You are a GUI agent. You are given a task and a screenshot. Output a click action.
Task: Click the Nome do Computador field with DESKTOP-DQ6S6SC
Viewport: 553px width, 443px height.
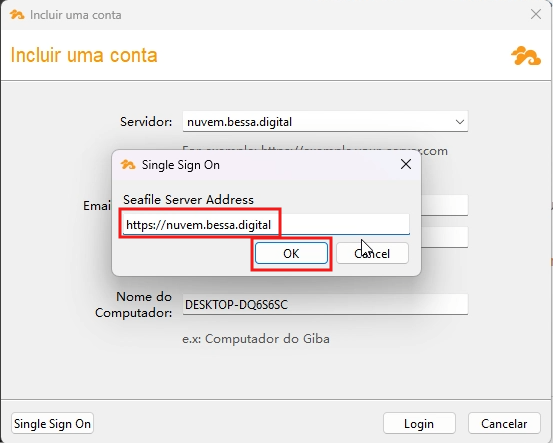pos(325,304)
